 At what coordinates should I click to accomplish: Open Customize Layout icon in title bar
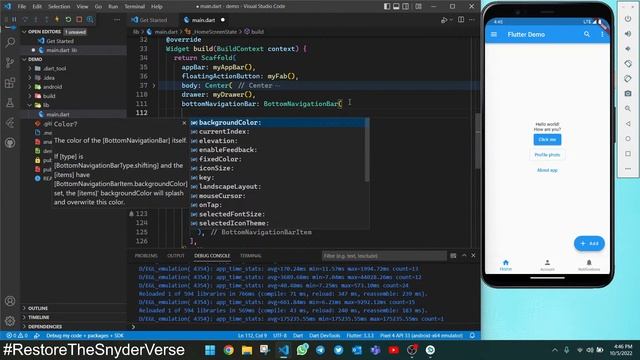[418, 7]
